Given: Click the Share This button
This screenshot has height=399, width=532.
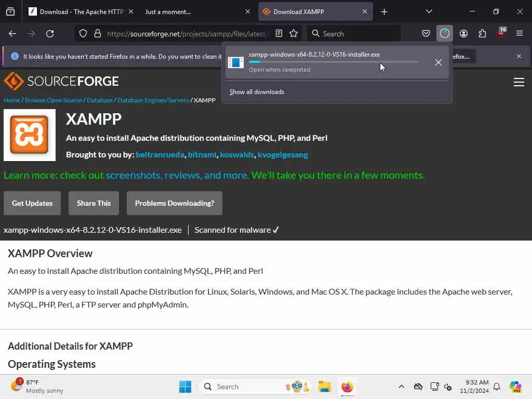Looking at the screenshot, I should [94, 203].
